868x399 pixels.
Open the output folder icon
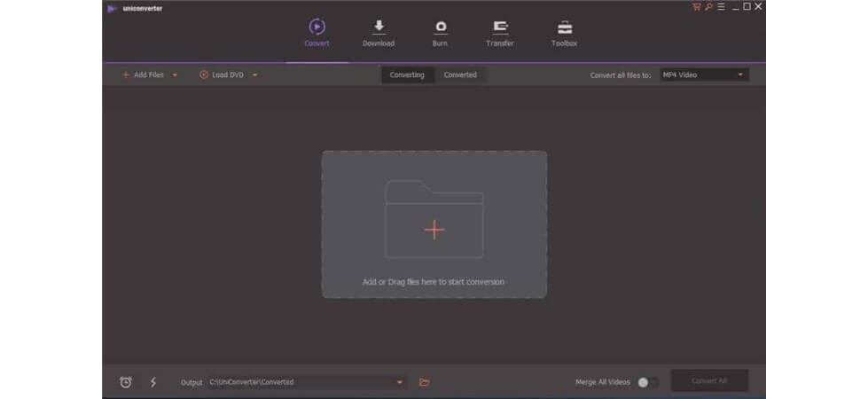point(425,382)
